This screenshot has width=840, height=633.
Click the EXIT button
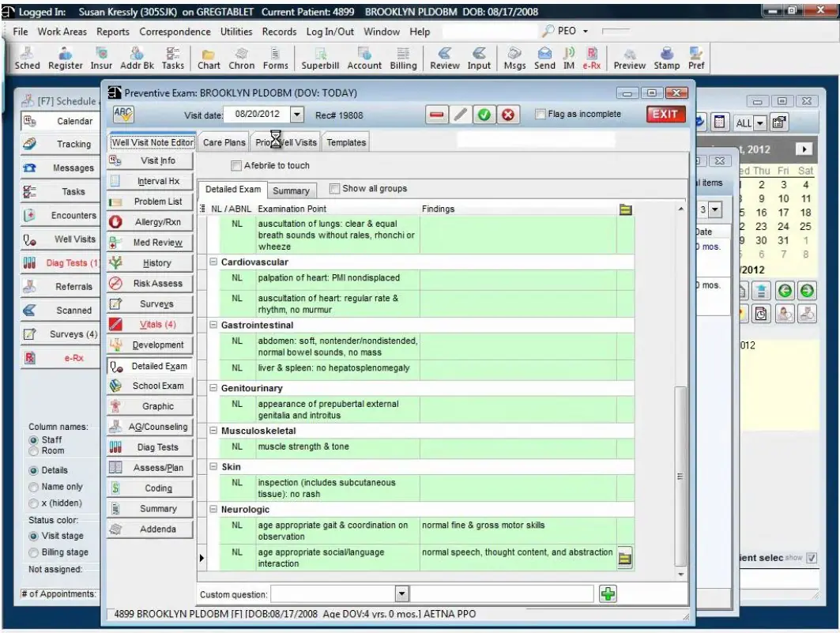[x=665, y=114]
